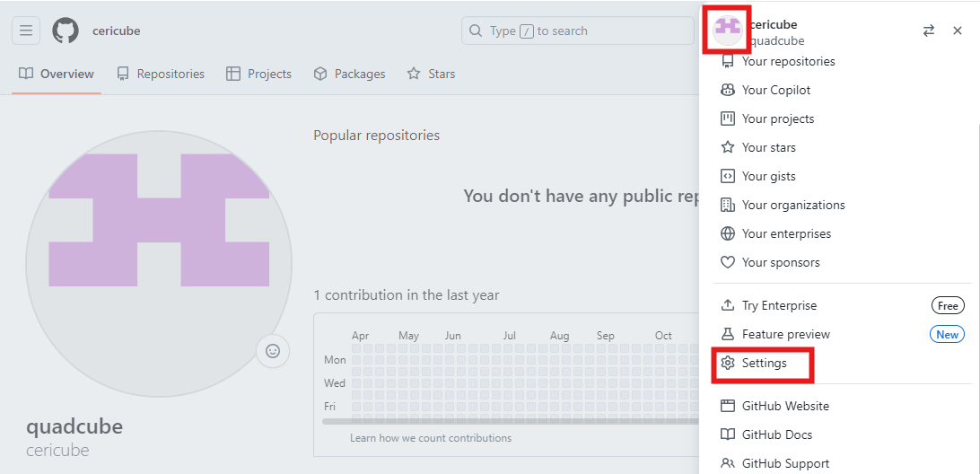This screenshot has width=980, height=474.
Task: Switch to the Projects tab
Action: [258, 74]
